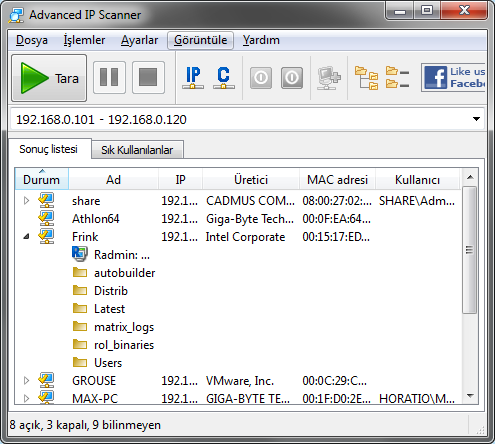
Task: Open the Like us on Facebook link
Action: click(x=453, y=77)
